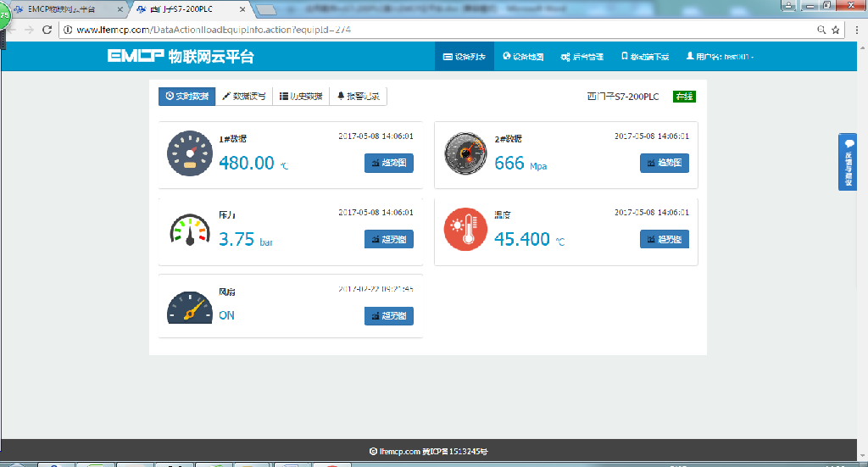Click the 1#数据 dashboard gauge icon
The image size is (868, 467).
pos(189,153)
